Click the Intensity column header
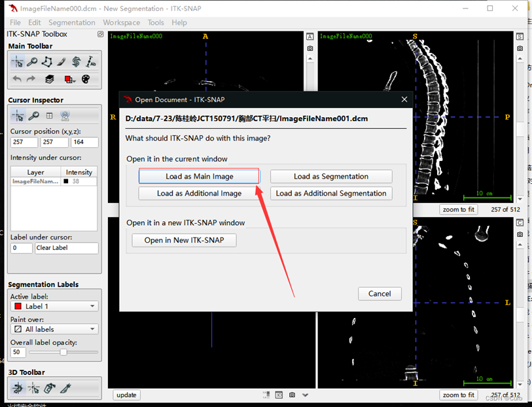Screen dimensions: 532x407 79,172
